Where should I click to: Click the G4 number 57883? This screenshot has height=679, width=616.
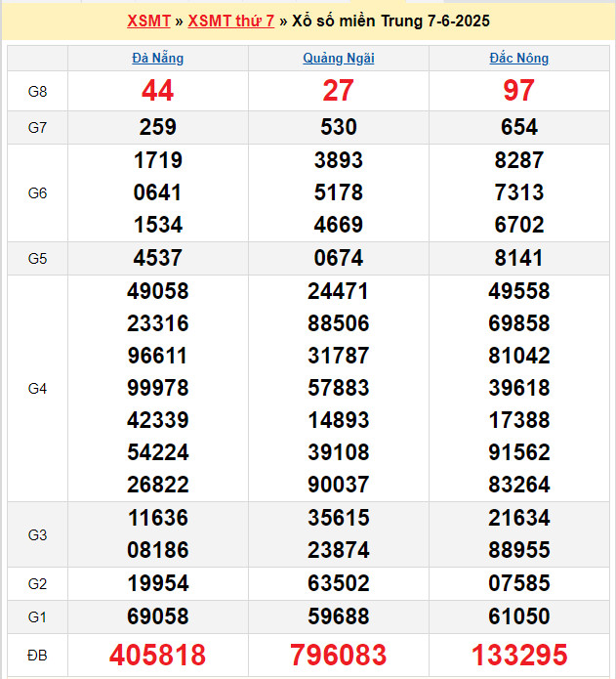coord(339,388)
